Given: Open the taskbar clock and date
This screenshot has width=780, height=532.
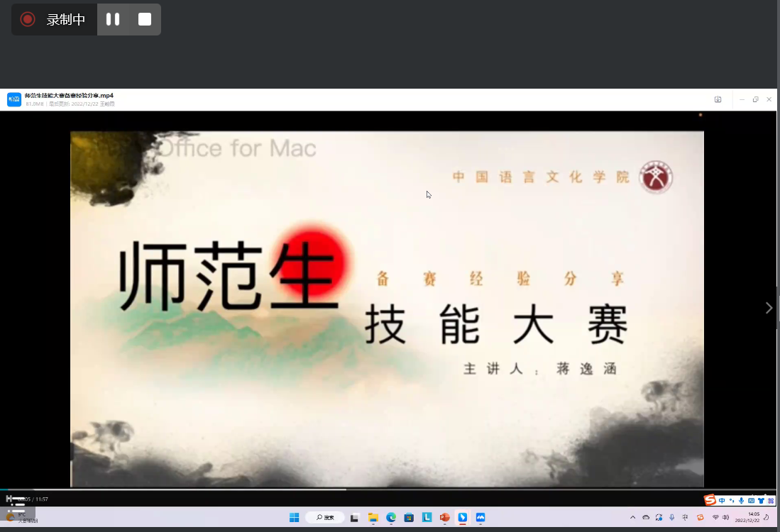Looking at the screenshot, I should pyautogui.click(x=752, y=517).
